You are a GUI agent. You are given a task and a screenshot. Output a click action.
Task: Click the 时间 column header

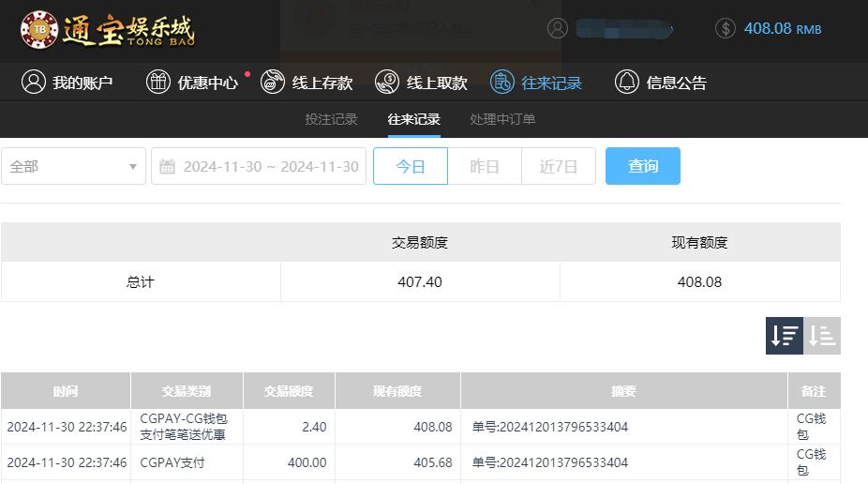[66, 391]
